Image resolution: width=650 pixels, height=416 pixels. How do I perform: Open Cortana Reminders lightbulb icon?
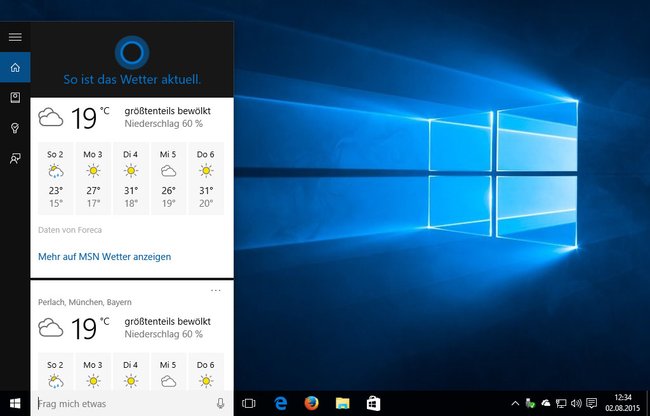[x=15, y=128]
